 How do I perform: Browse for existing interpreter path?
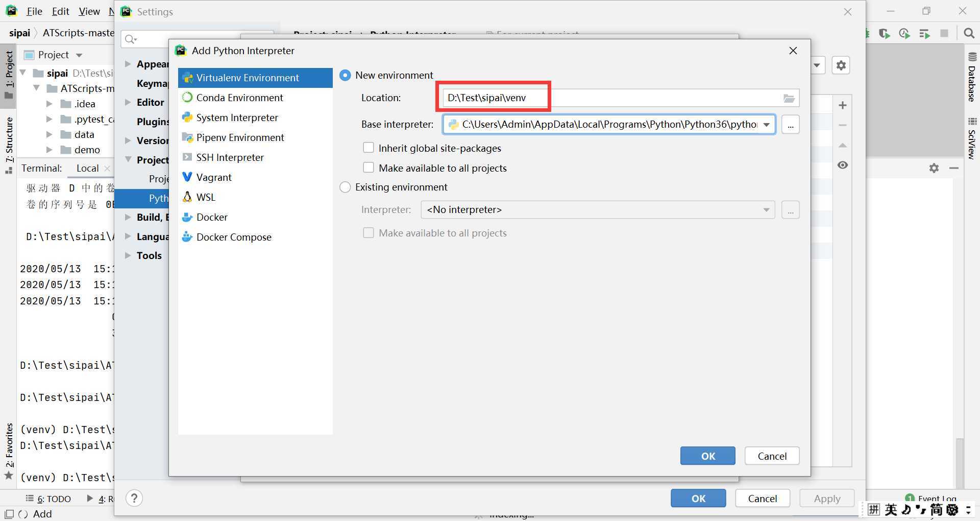pyautogui.click(x=791, y=210)
